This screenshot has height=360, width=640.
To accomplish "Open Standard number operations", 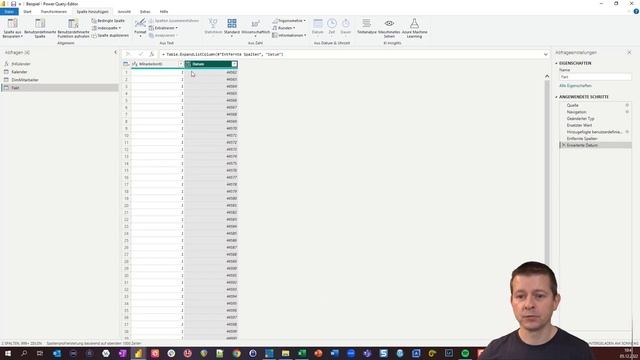I will 232,27.
